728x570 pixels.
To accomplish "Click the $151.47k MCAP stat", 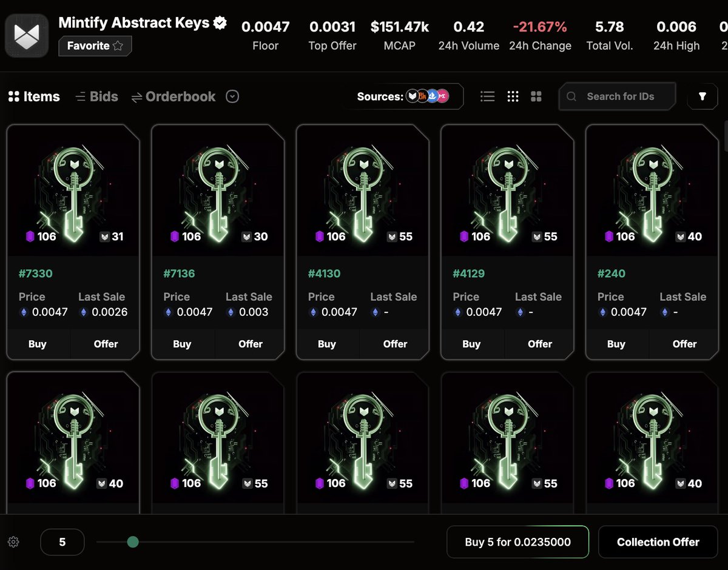I will point(400,36).
